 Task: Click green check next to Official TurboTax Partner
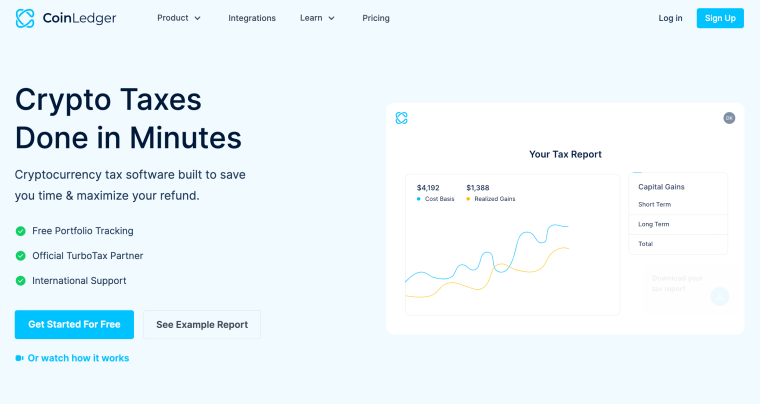pos(20,256)
